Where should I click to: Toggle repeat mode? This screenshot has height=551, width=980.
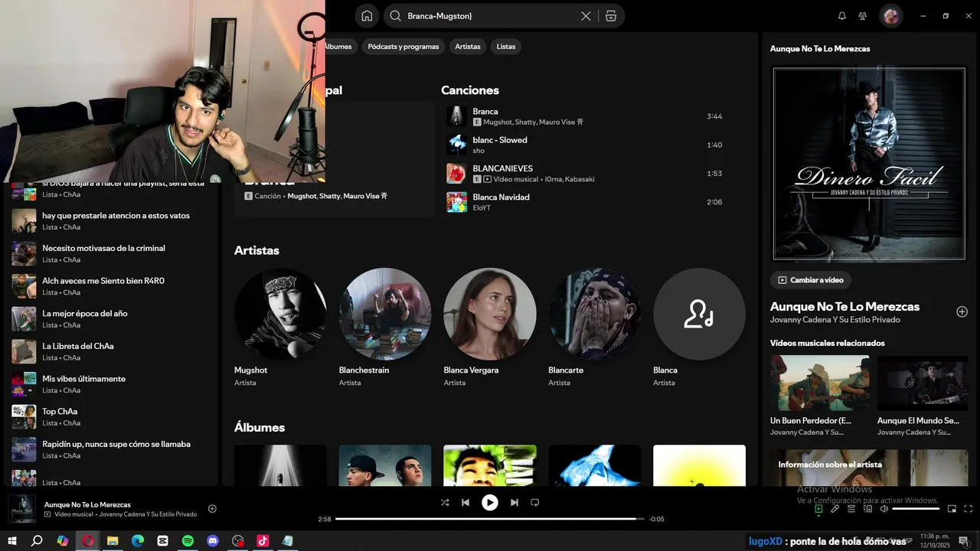point(535,503)
